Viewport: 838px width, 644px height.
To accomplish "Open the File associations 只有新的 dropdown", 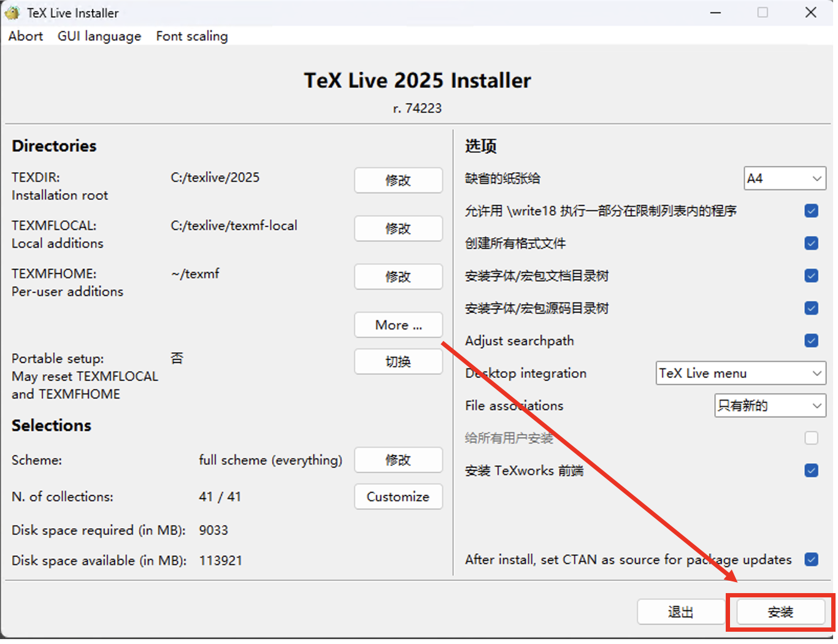I will (770, 405).
